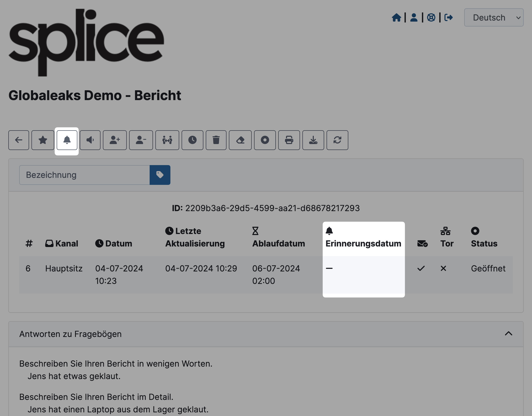Select the Bezeichnung label input field

(85, 175)
